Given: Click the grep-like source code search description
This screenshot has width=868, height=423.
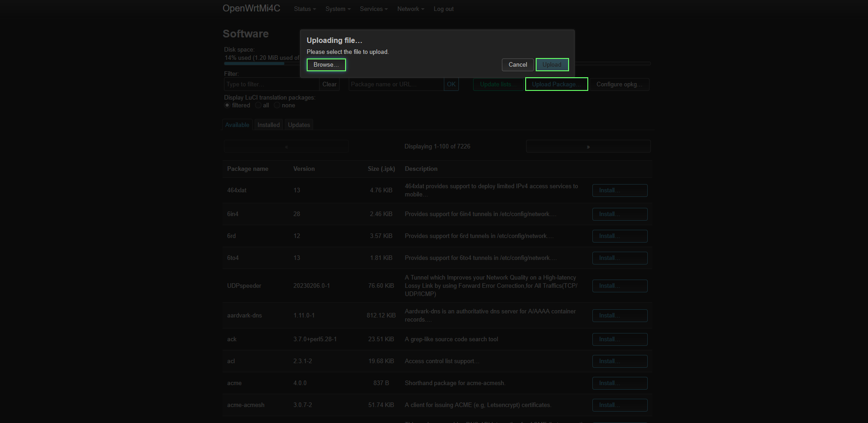Looking at the screenshot, I should point(452,339).
